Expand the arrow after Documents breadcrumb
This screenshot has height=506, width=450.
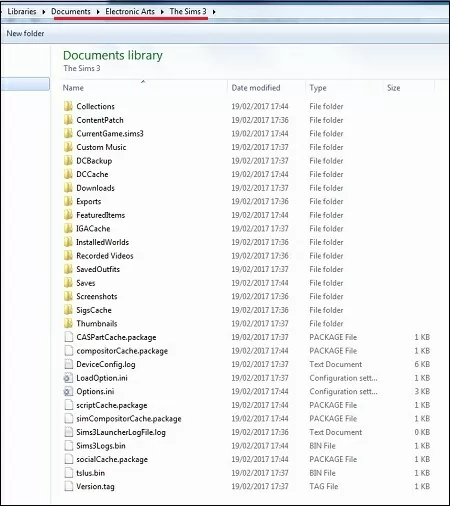(x=98, y=12)
